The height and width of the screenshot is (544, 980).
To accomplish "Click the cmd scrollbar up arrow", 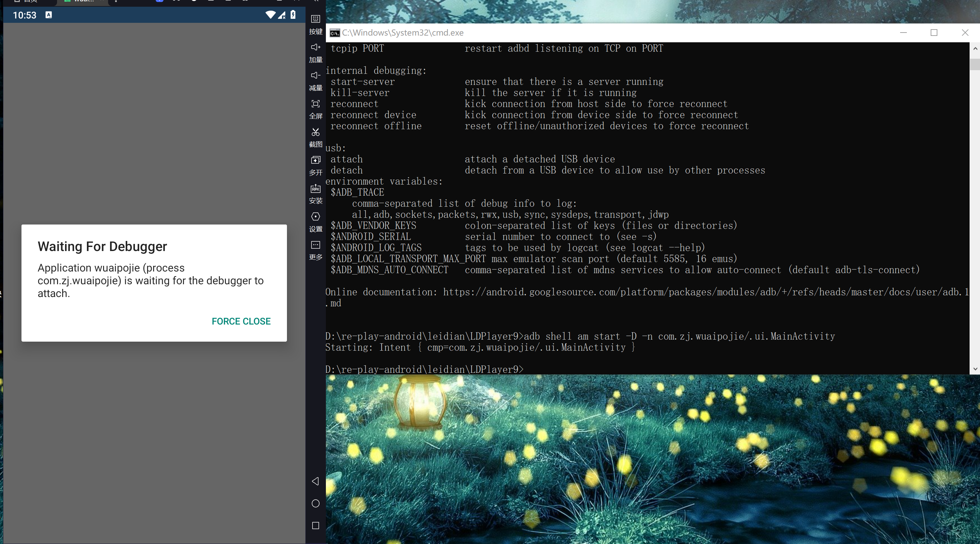I will tap(975, 48).
